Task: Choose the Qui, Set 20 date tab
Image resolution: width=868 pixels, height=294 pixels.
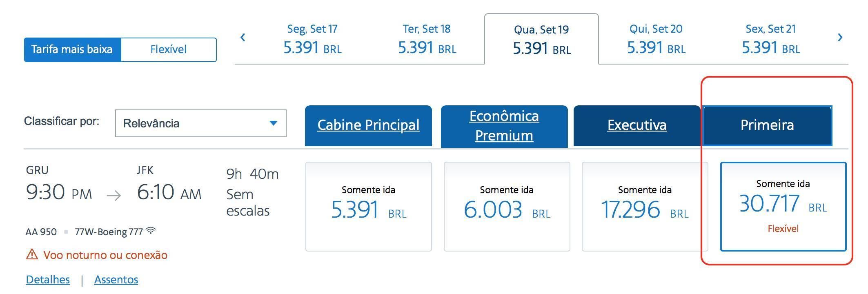Action: [x=656, y=39]
